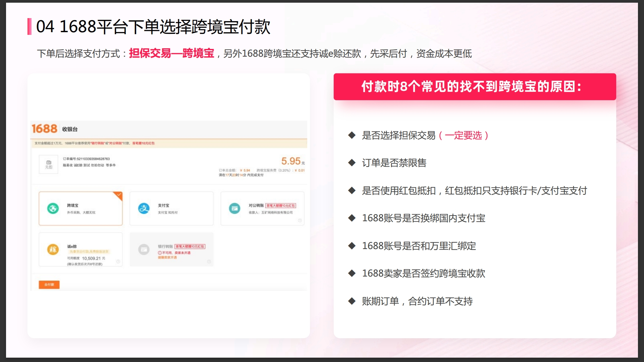Screen dimensions: 644x362
Task: Expand 诚e赊 details via its question mark
Action: pyautogui.click(x=118, y=260)
